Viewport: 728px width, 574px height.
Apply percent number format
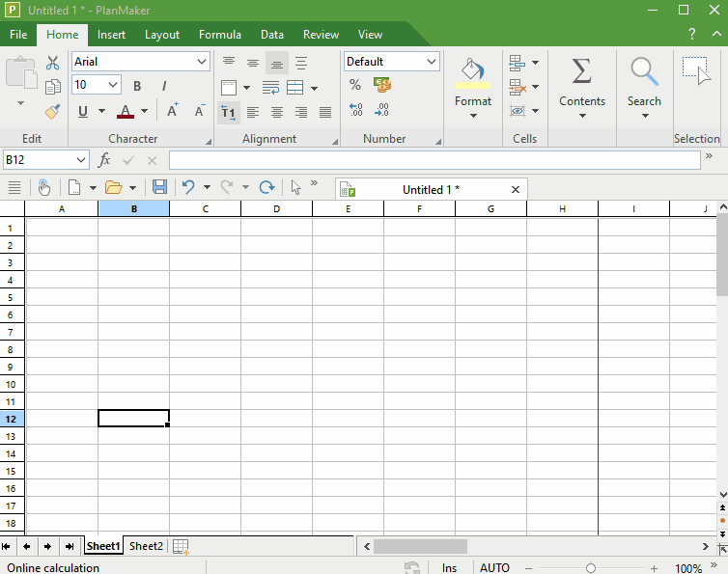(x=355, y=86)
